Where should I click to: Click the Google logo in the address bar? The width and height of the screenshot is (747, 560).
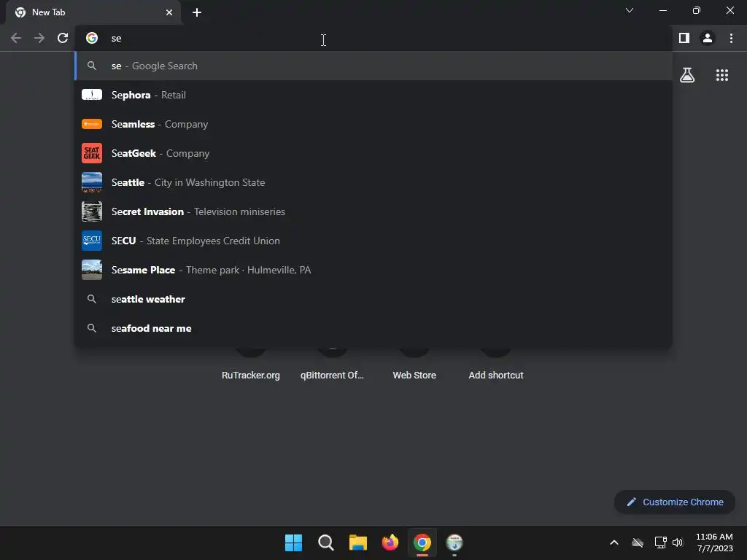[92, 38]
